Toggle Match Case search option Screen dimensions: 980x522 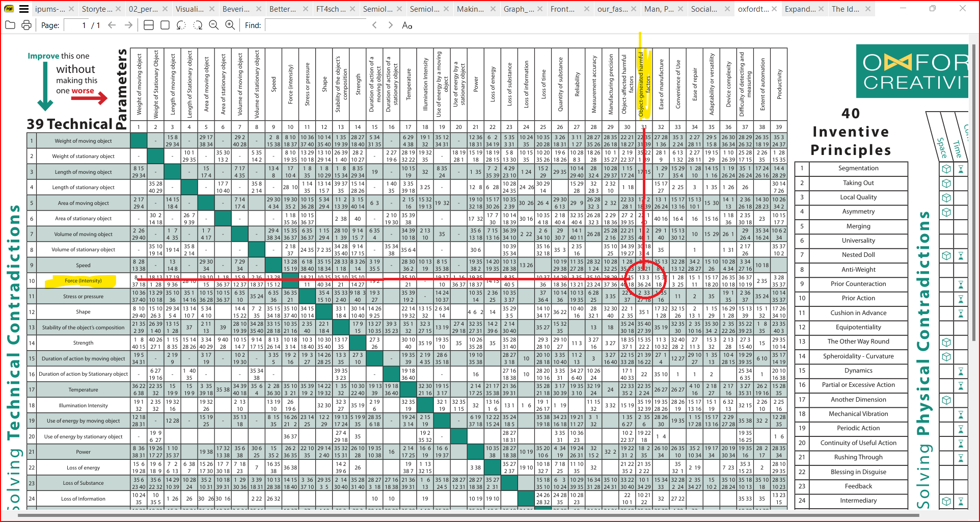(407, 25)
